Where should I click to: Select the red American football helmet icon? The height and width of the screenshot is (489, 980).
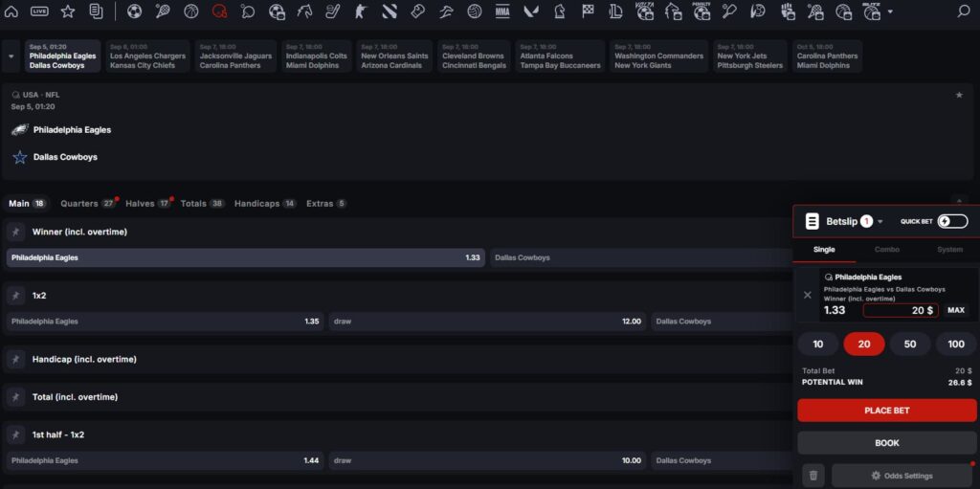pos(219,11)
